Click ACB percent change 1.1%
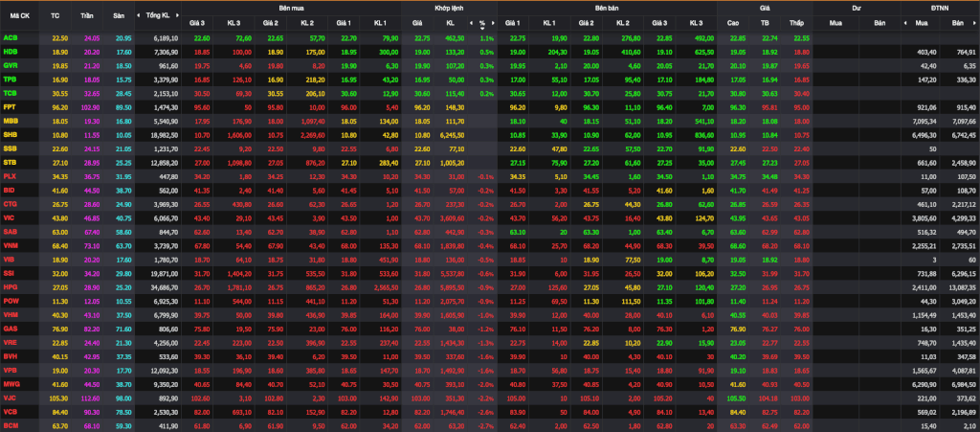 tap(487, 38)
